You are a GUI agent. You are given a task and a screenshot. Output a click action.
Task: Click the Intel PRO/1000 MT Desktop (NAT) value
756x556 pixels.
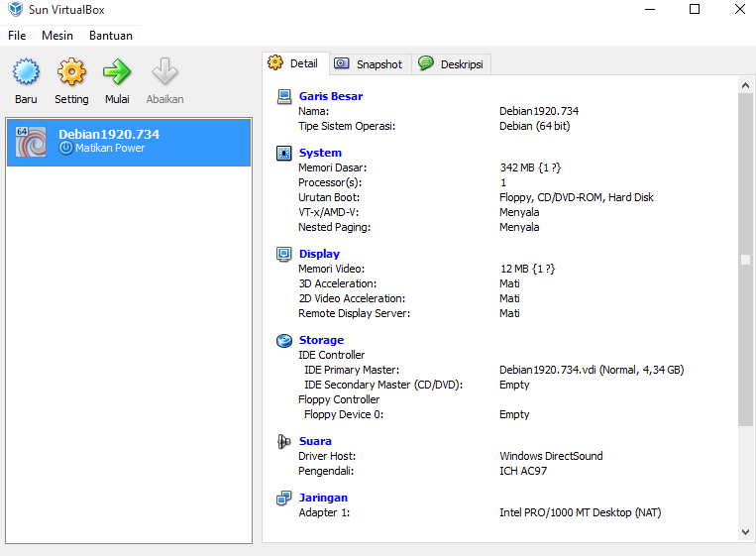click(x=580, y=512)
